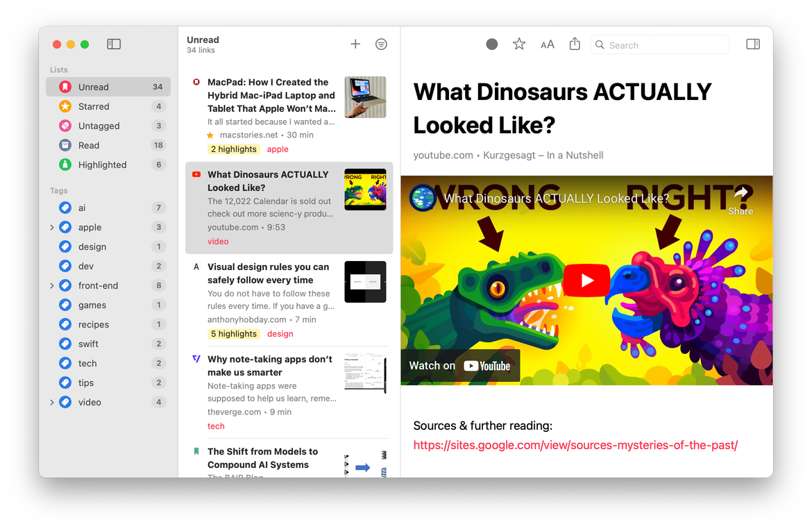
Task: Click the 5 highlights badge
Action: [x=234, y=334]
